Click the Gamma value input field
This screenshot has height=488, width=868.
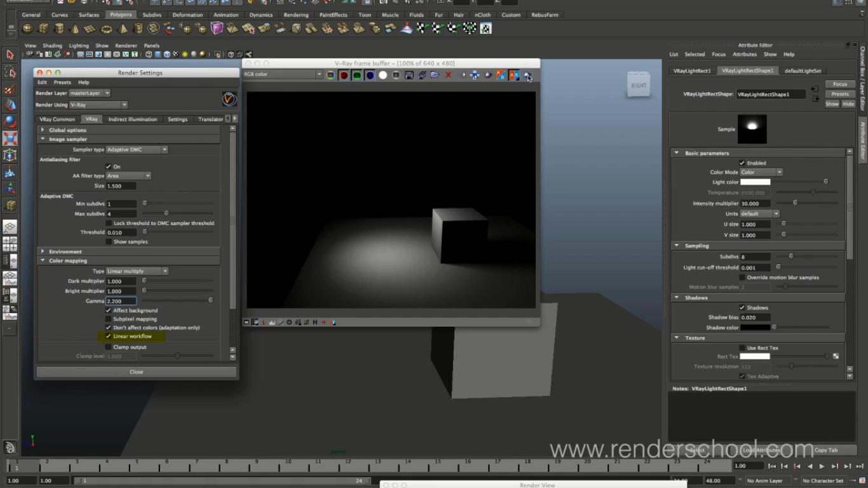point(121,301)
